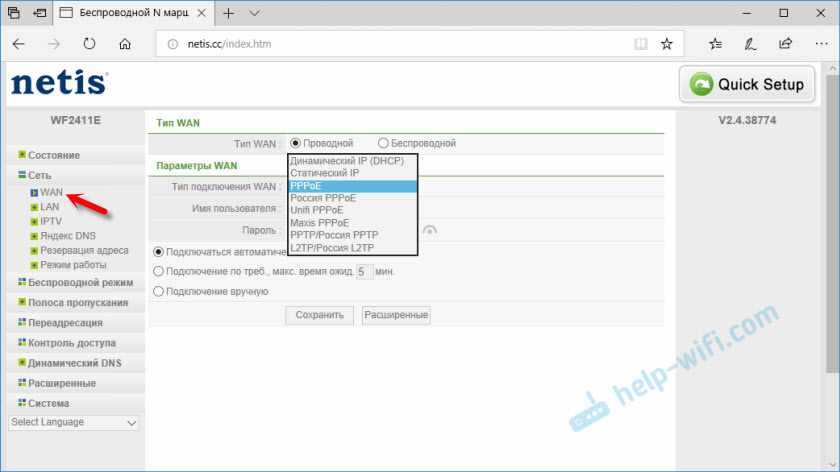Choose Подключение вручную radio option
Screen dimensions: 840x472
[159, 291]
